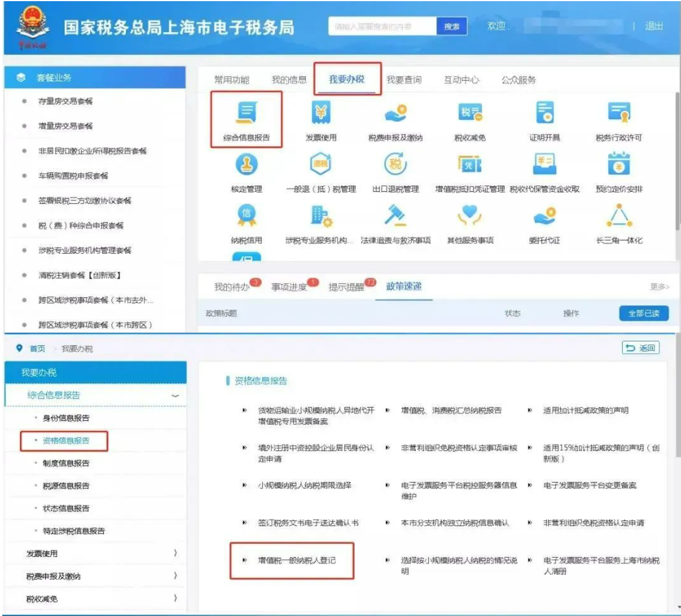Switch to the 常用功能 tab
Screen dimensions: 681x616
(232, 80)
